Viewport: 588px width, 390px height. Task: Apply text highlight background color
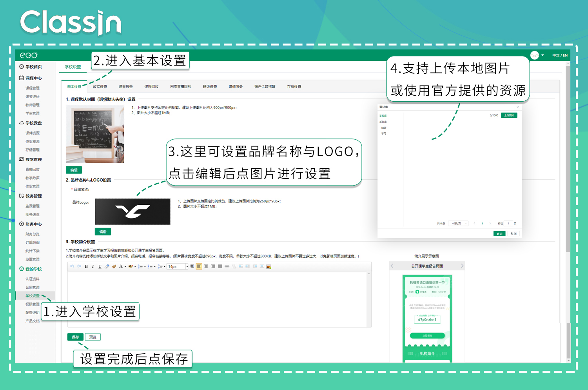tap(131, 266)
